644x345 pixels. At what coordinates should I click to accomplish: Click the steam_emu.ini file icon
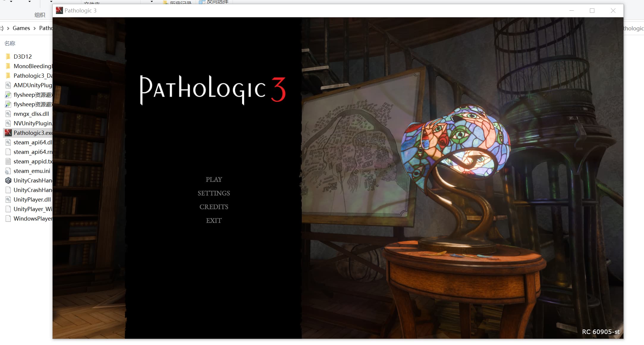(8, 171)
